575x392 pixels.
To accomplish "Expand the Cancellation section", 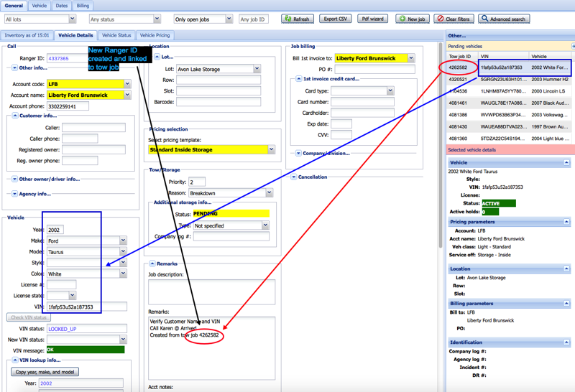I will 295,177.
